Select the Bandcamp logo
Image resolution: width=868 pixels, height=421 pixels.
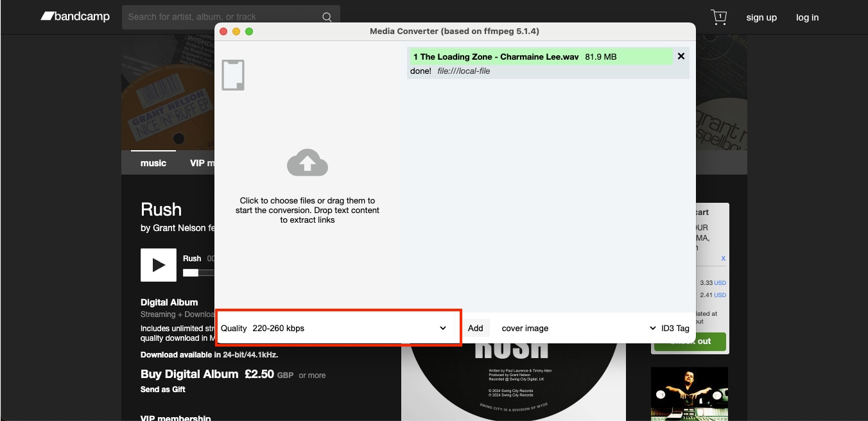(74, 16)
